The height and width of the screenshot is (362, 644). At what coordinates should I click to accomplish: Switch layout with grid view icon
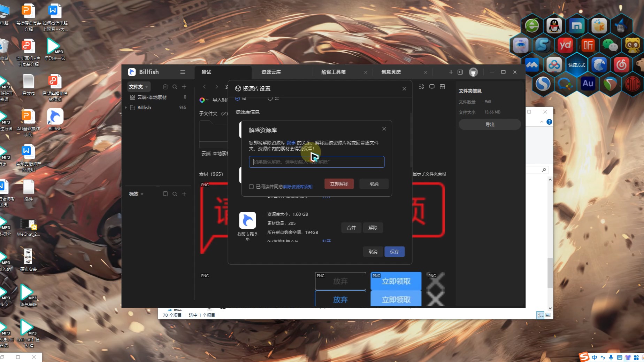pos(442,87)
